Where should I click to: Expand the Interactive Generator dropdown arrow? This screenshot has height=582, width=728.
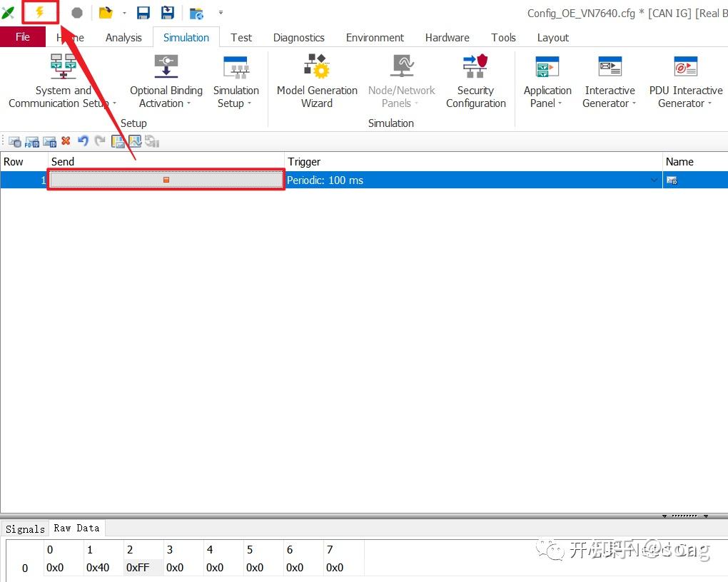634,103
